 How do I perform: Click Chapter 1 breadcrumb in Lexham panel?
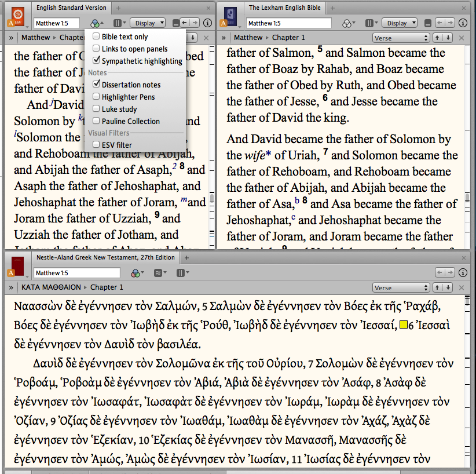(288, 37)
